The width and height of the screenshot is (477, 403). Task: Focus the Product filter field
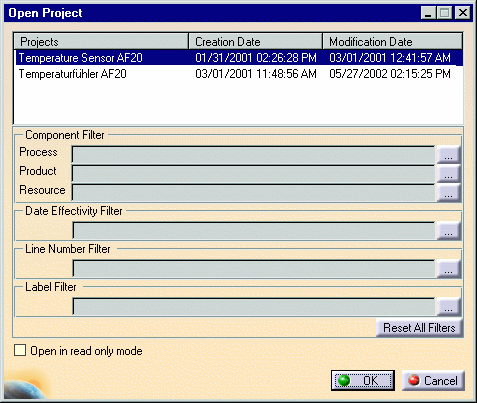click(254, 174)
